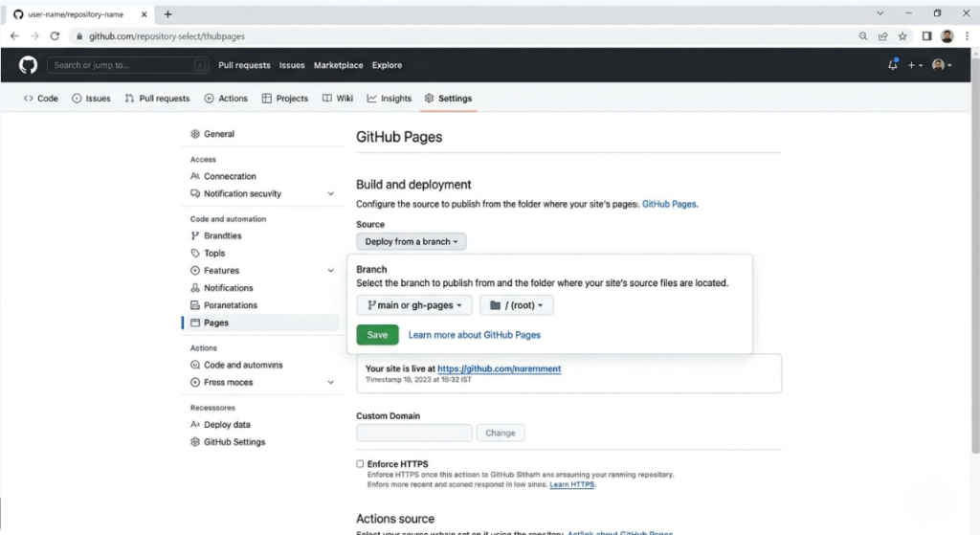Viewport: 980px width, 535px height.
Task: Click the browser zoom magnifier icon
Action: tap(863, 36)
